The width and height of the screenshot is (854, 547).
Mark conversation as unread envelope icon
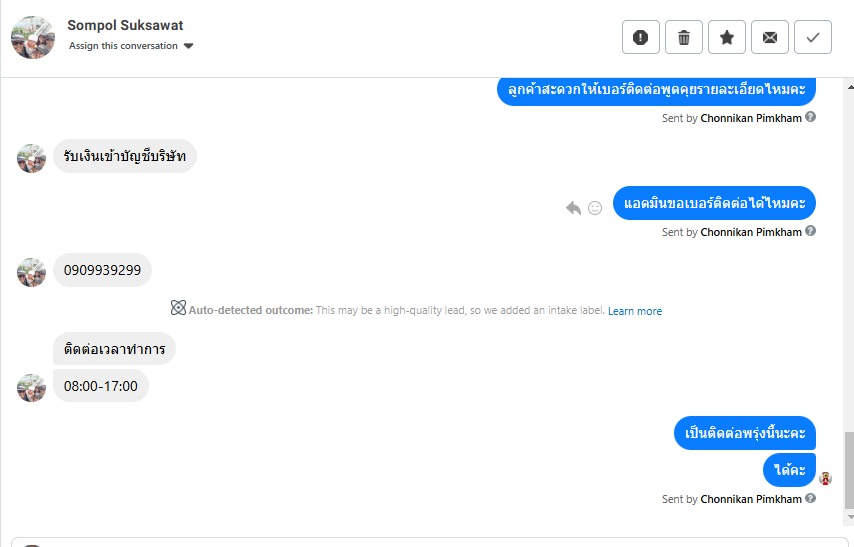coord(770,38)
